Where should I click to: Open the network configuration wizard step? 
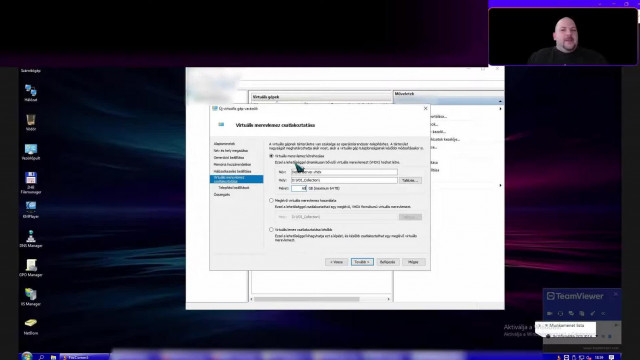[232, 171]
